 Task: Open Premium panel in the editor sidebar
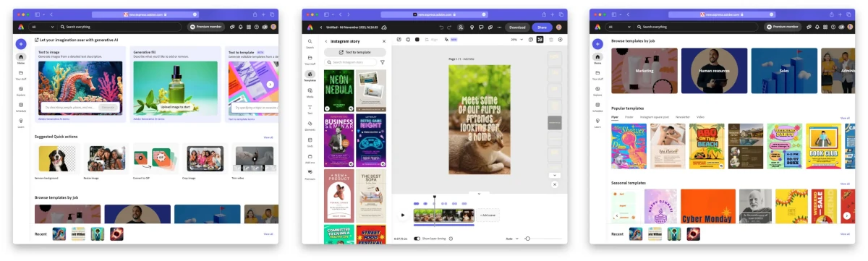pyautogui.click(x=310, y=175)
